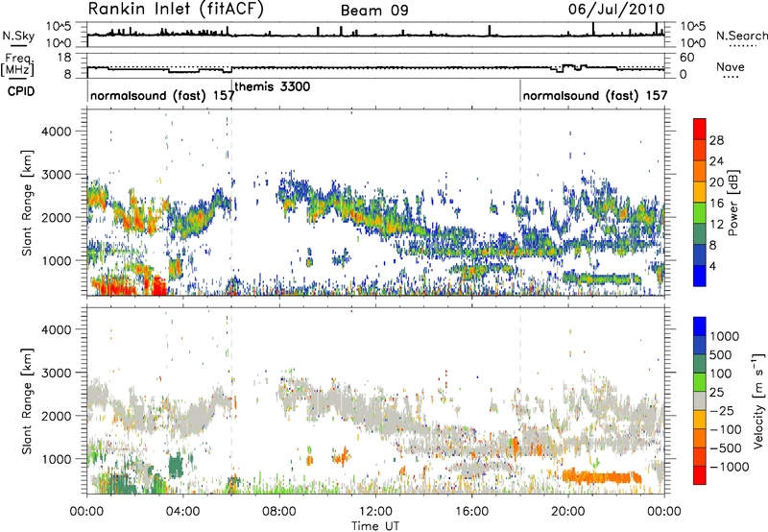Click the "20:00" time tick label
This screenshot has width=768, height=532.
coord(568,512)
